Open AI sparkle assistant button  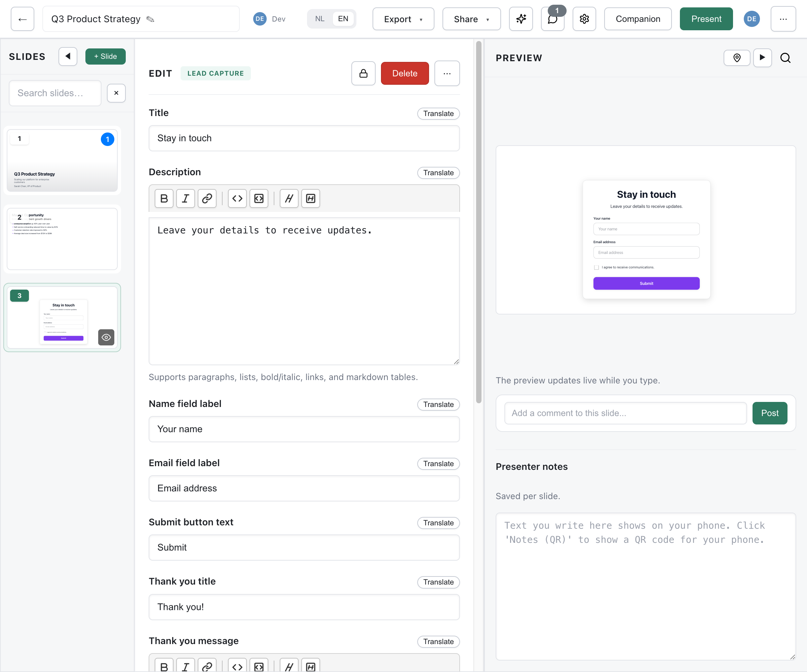pos(521,19)
